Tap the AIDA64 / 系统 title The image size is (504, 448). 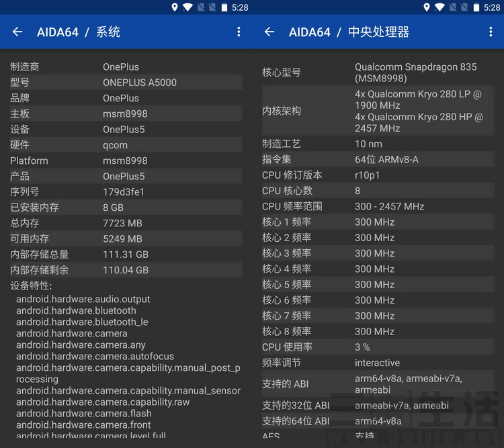[79, 32]
